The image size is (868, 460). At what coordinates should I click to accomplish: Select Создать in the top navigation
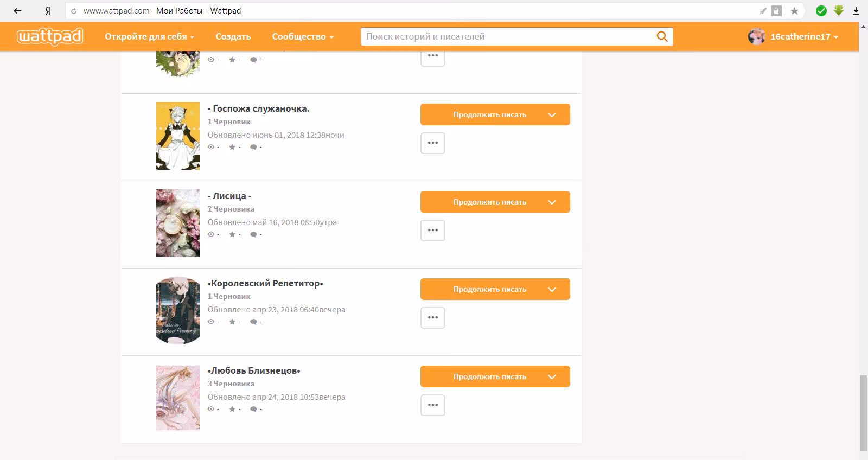233,36
